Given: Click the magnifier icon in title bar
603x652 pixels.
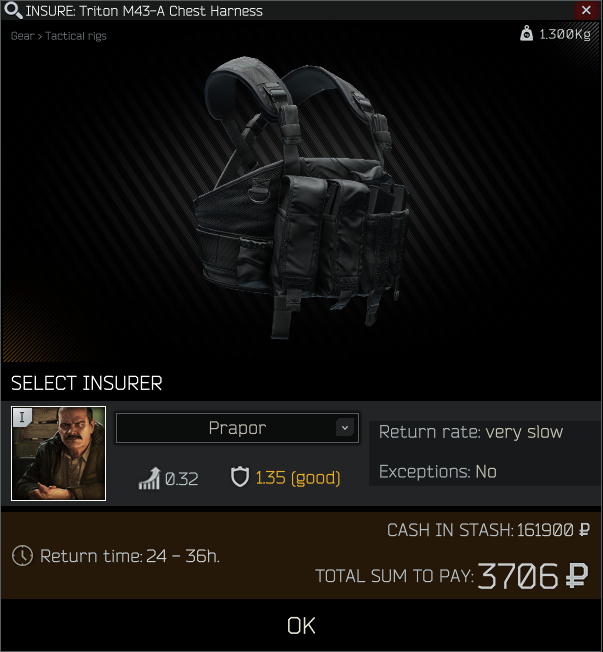Looking at the screenshot, I should coord(12,10).
